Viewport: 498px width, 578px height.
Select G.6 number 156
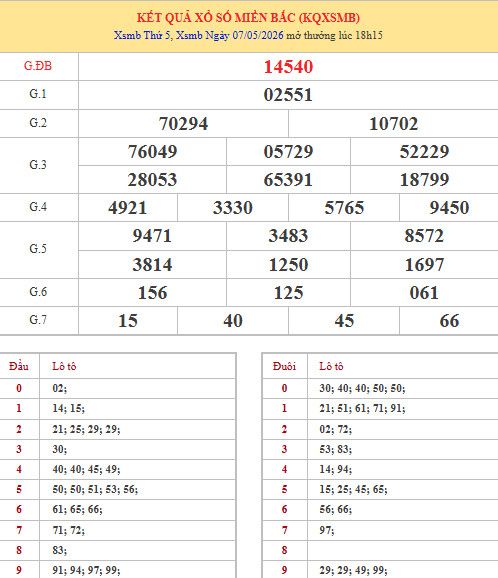point(152,293)
